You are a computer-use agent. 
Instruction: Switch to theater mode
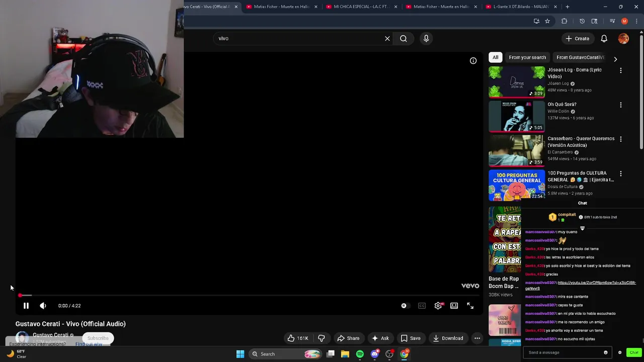click(454, 306)
